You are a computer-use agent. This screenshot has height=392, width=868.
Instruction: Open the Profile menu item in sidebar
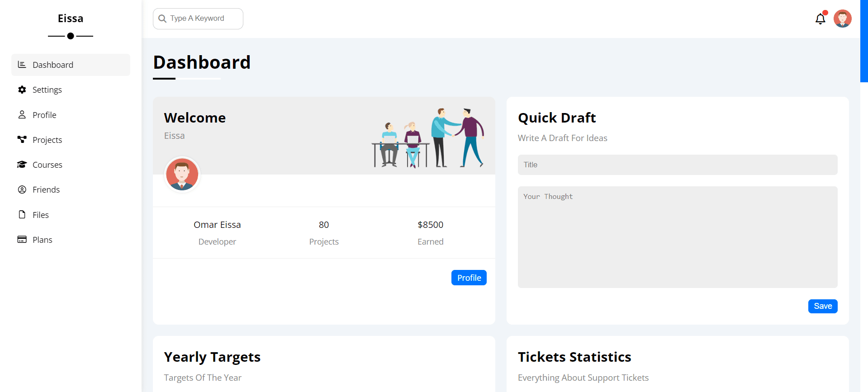[x=44, y=115]
